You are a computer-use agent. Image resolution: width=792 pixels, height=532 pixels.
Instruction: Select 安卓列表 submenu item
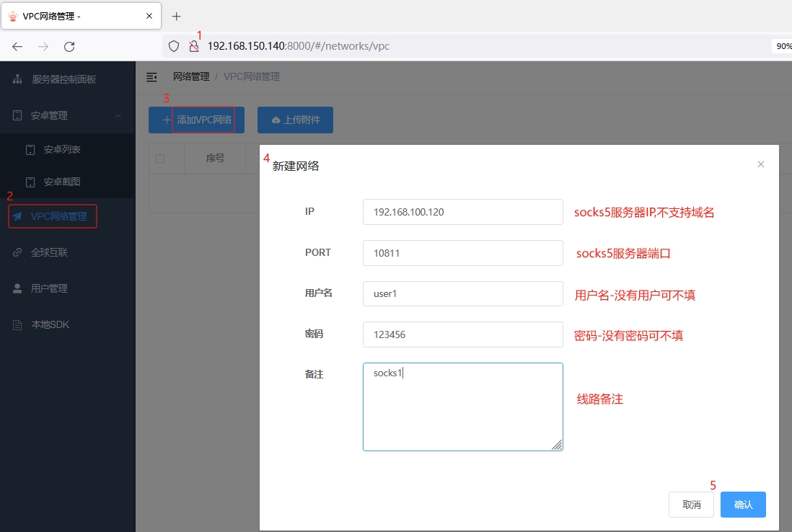62,150
